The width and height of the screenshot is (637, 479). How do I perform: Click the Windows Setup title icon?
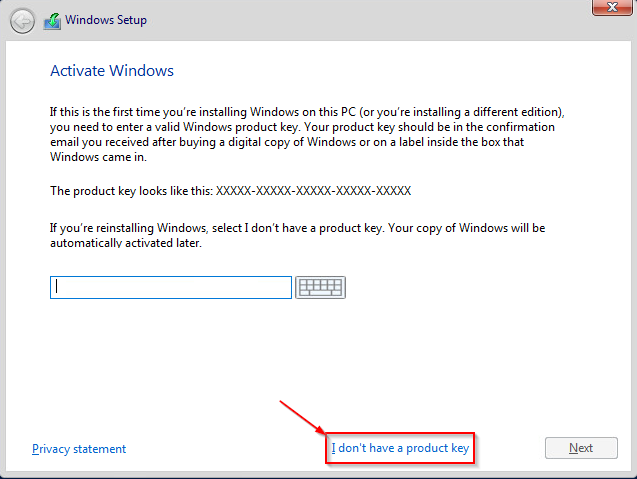click(x=52, y=21)
